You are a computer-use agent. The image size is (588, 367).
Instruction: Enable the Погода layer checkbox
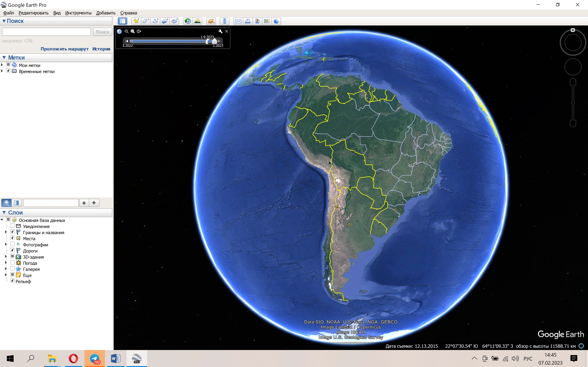point(12,262)
